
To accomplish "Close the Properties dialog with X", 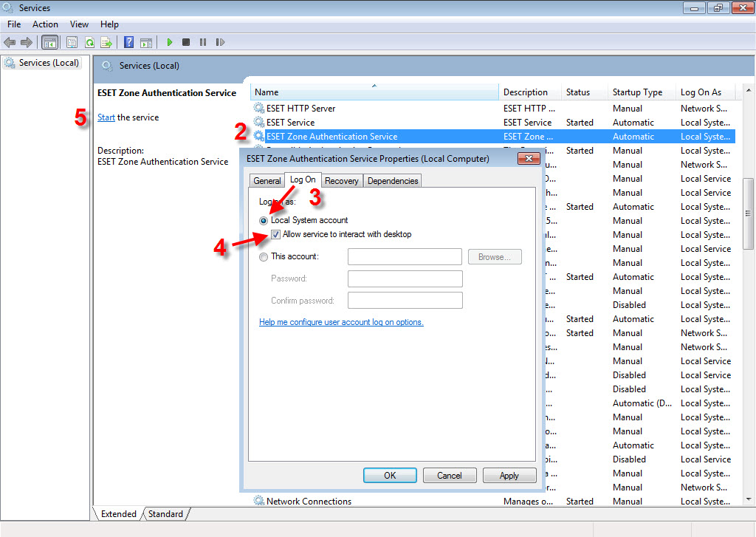I will [x=529, y=158].
